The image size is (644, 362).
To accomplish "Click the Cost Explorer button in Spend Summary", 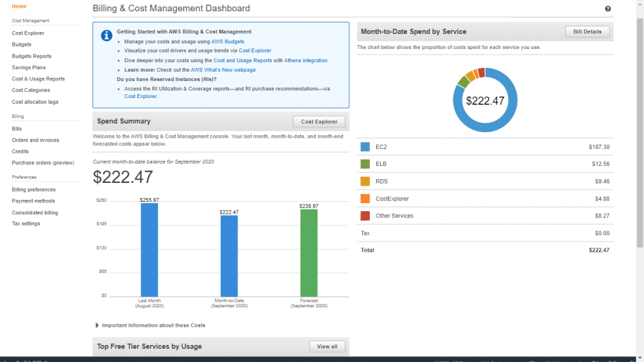I will [x=319, y=121].
